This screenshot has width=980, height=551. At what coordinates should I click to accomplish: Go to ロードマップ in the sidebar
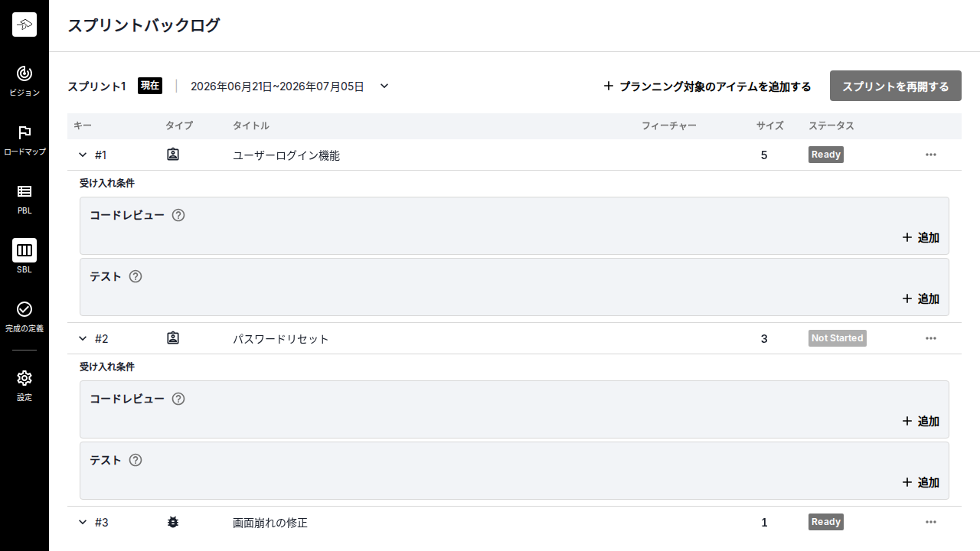tap(24, 140)
